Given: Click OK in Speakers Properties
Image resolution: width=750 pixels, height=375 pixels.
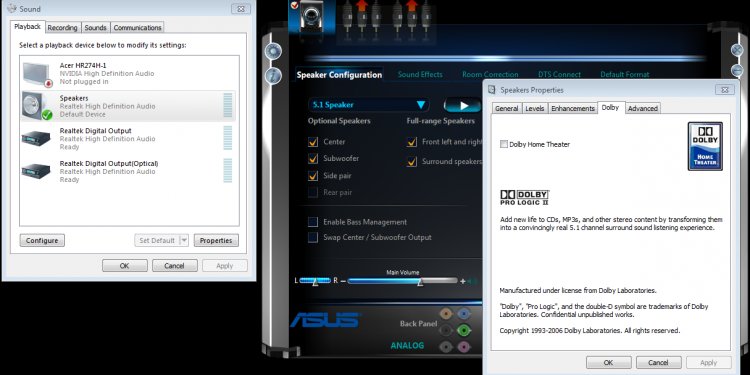Looking at the screenshot, I should pos(608,363).
